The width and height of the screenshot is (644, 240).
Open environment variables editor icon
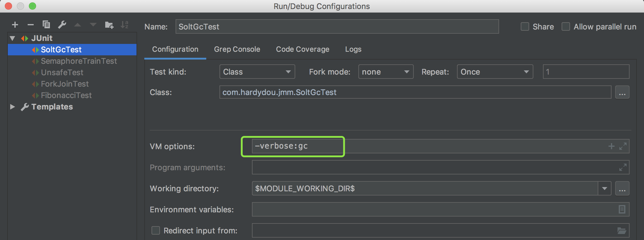(x=622, y=209)
